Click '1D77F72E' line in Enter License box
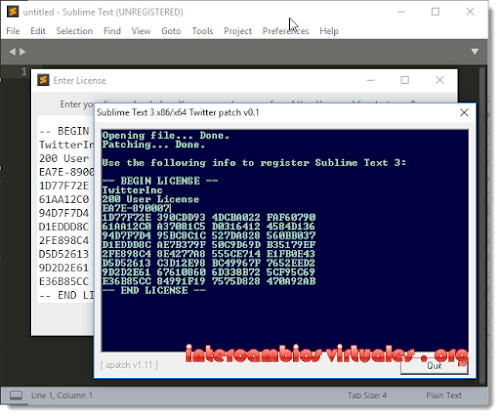Image resolution: width=500 pixels, height=416 pixels. pyautogui.click(x=64, y=186)
